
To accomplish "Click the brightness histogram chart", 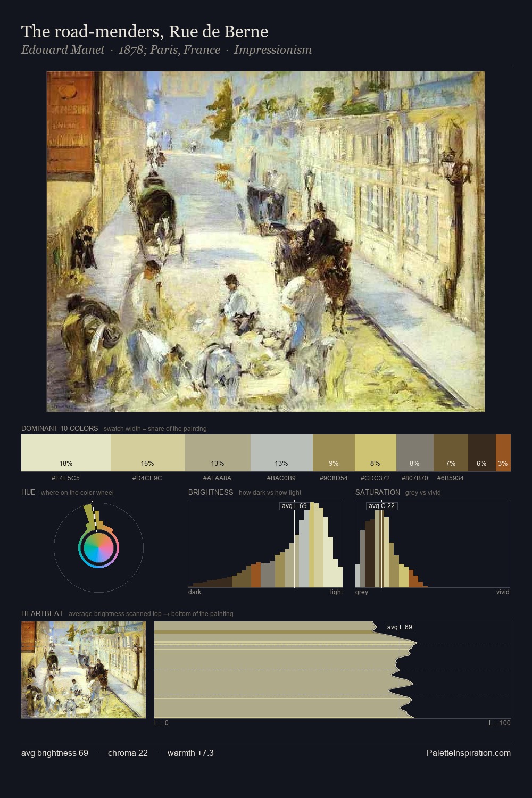I will point(265,544).
